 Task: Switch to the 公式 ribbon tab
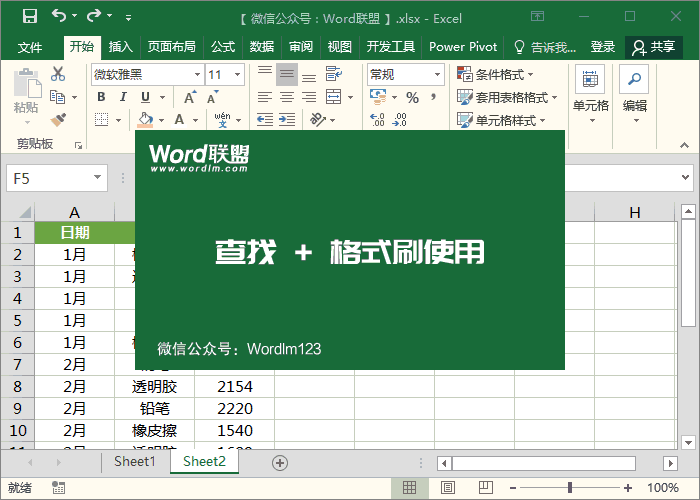coord(223,47)
